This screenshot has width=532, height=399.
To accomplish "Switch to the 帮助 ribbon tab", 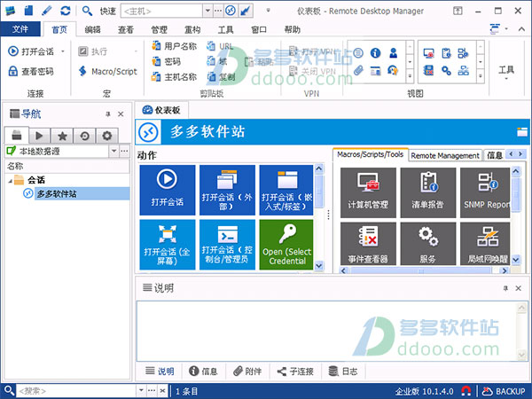I will coord(293,30).
